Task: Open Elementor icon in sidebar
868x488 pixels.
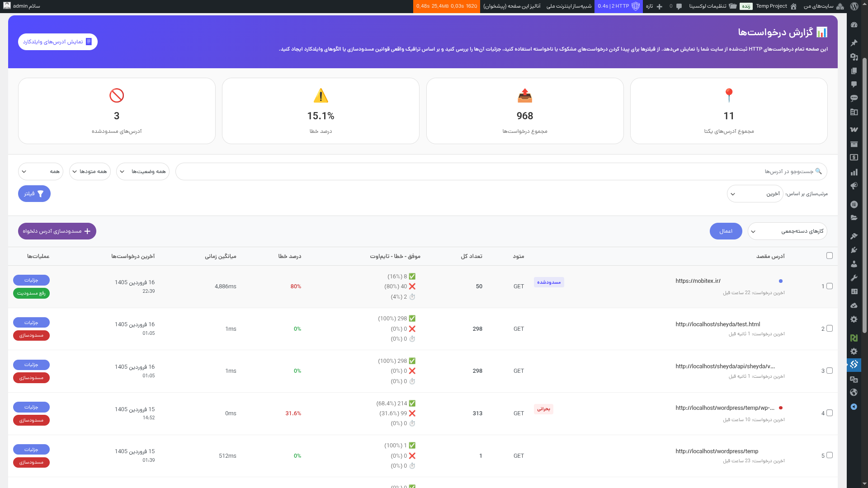Action: (854, 204)
